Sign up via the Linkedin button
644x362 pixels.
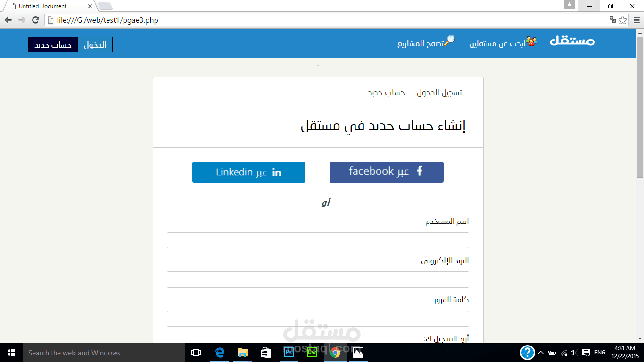point(249,172)
